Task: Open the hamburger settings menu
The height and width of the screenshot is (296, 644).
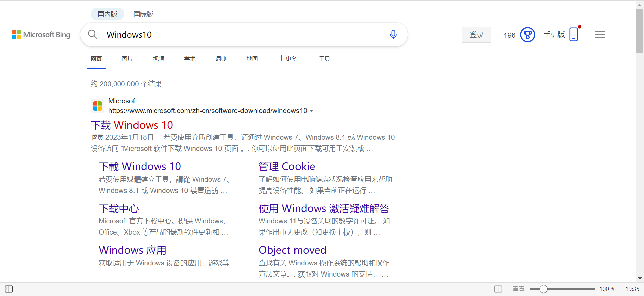Action: [600, 34]
